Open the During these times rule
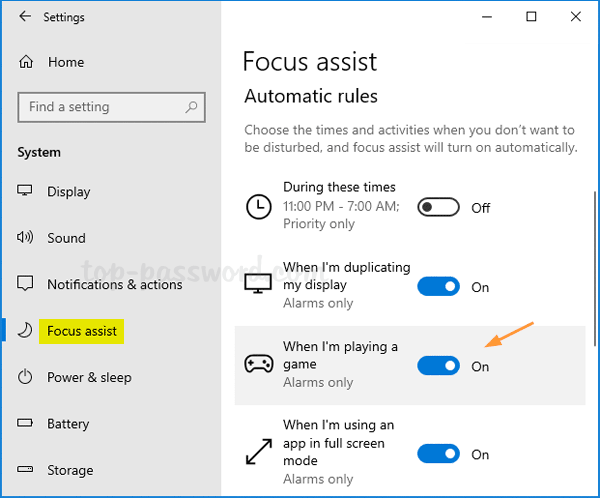600x498 pixels. [339, 187]
